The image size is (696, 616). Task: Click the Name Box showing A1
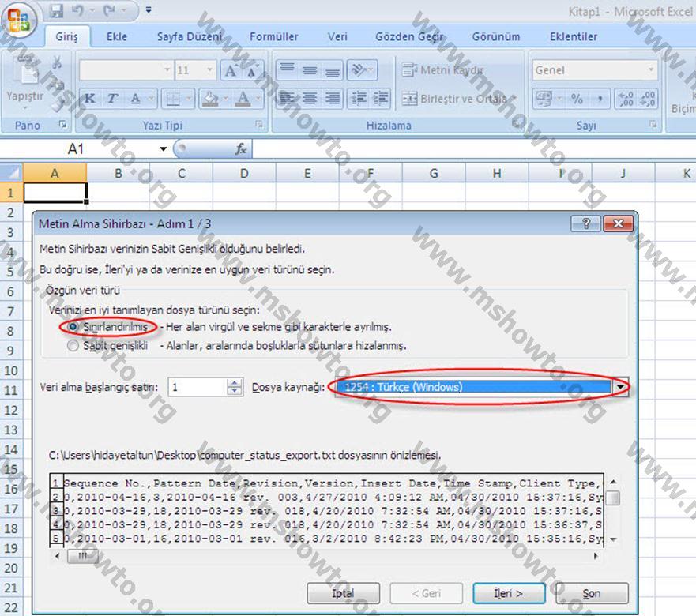point(76,149)
